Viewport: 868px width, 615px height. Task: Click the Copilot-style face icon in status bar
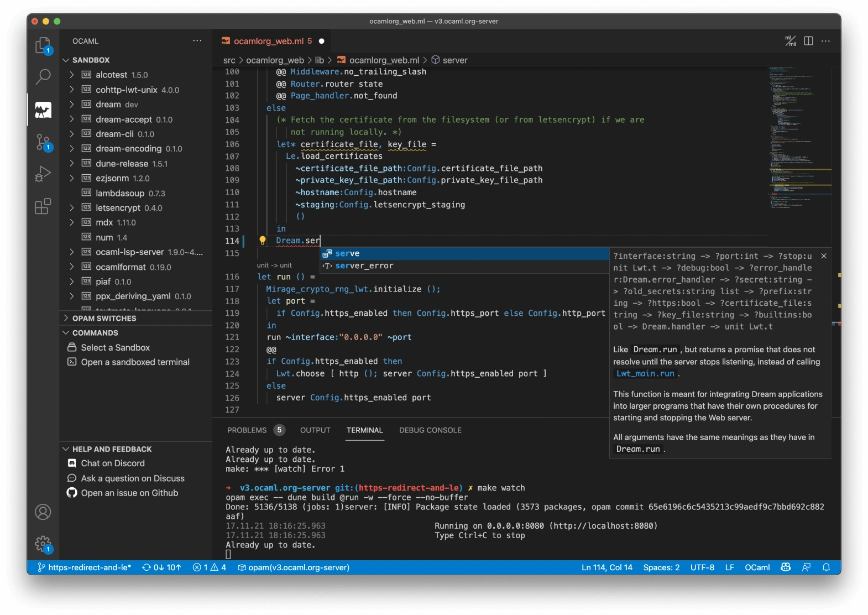[x=786, y=567]
